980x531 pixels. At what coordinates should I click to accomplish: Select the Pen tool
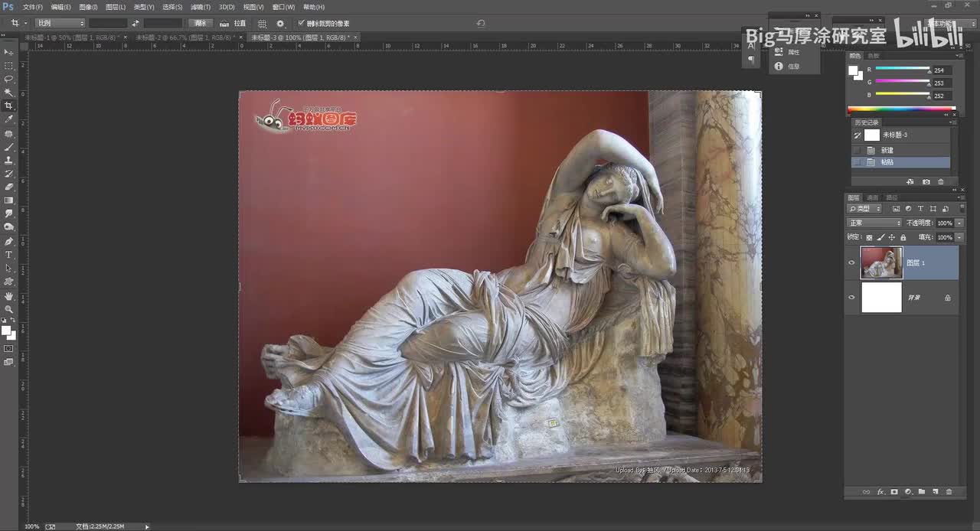click(x=9, y=241)
